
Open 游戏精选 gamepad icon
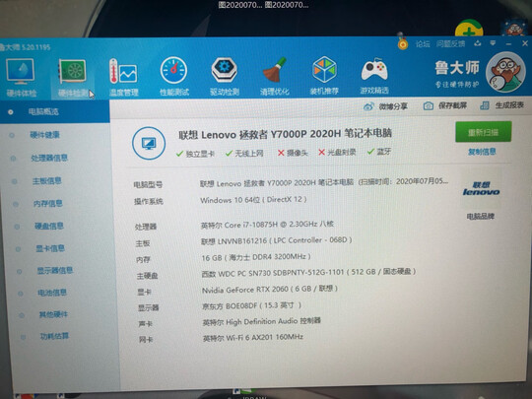(374, 76)
